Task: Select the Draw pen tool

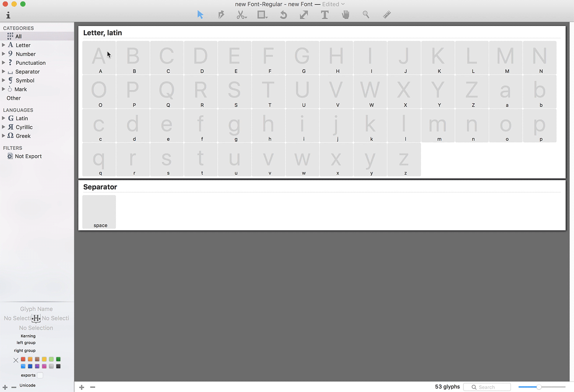Action: (x=221, y=15)
